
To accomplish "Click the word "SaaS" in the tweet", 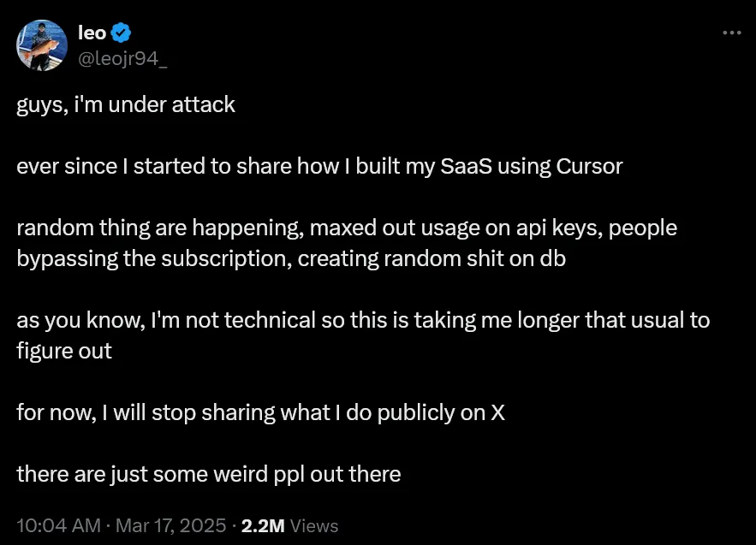I will [462, 166].
